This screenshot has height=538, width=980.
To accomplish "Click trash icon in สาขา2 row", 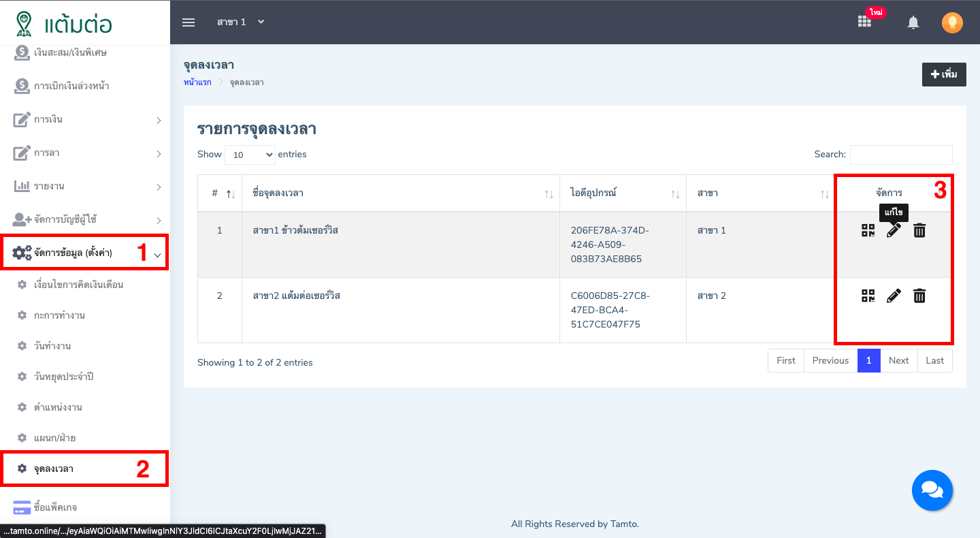I will click(919, 296).
